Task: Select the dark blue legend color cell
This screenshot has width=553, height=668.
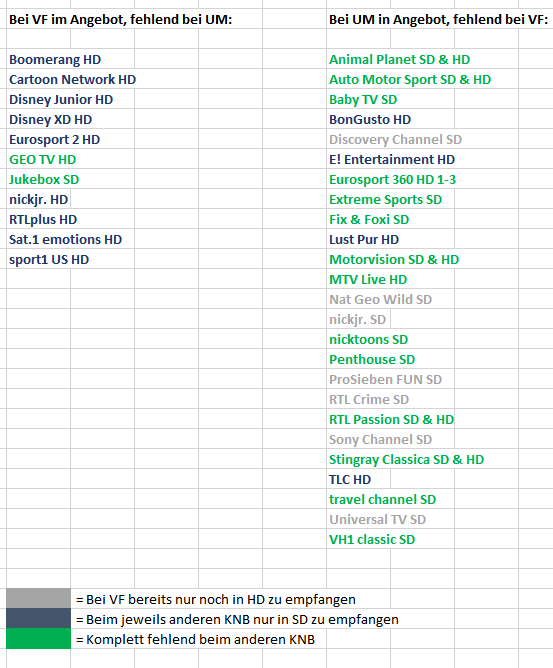Action: tap(38, 618)
